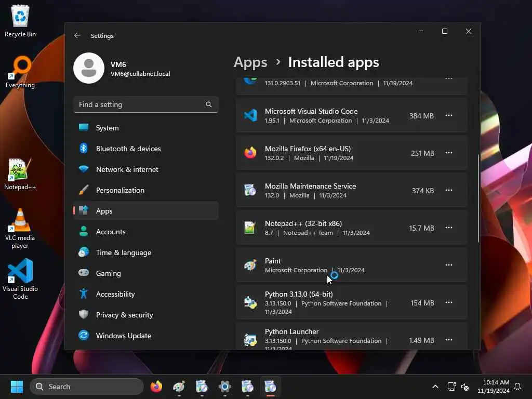Image resolution: width=532 pixels, height=399 pixels.
Task: Click the Settings gear in taskbar
Action: (224, 387)
